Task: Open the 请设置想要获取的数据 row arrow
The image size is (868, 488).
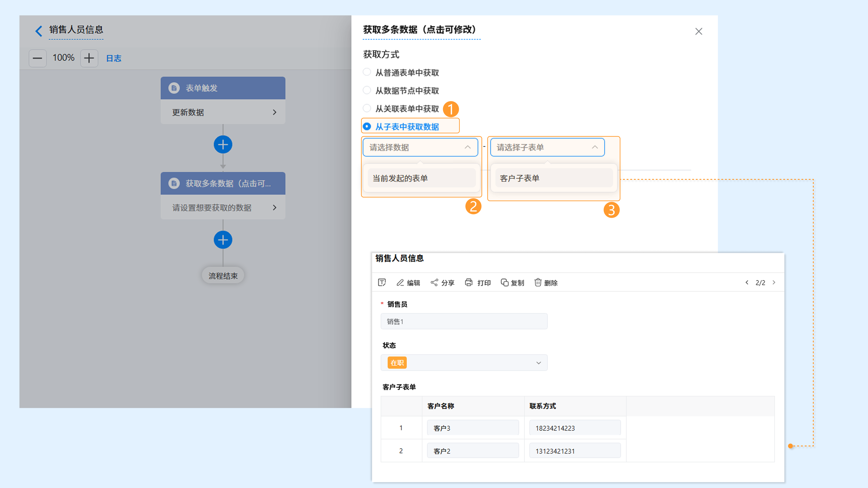Action: click(x=275, y=207)
